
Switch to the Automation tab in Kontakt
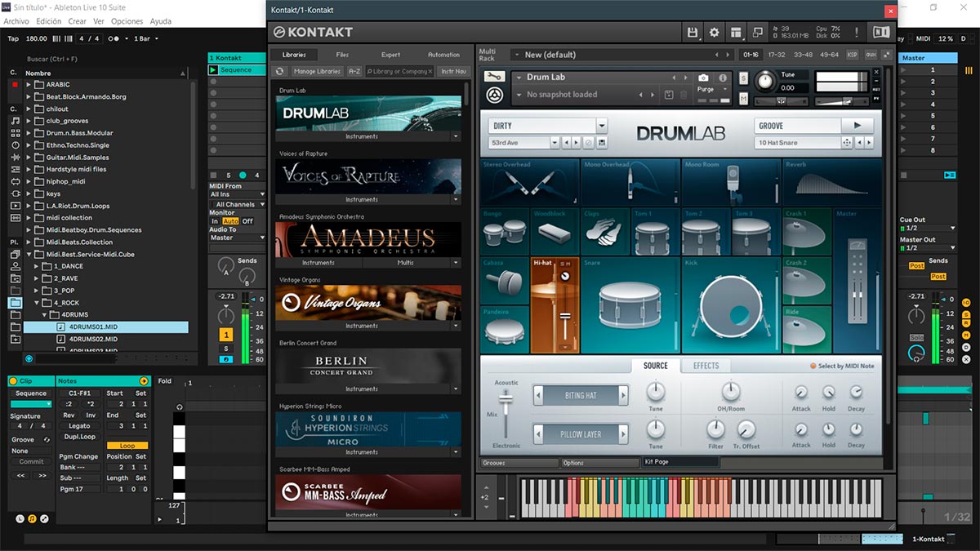[x=443, y=55]
